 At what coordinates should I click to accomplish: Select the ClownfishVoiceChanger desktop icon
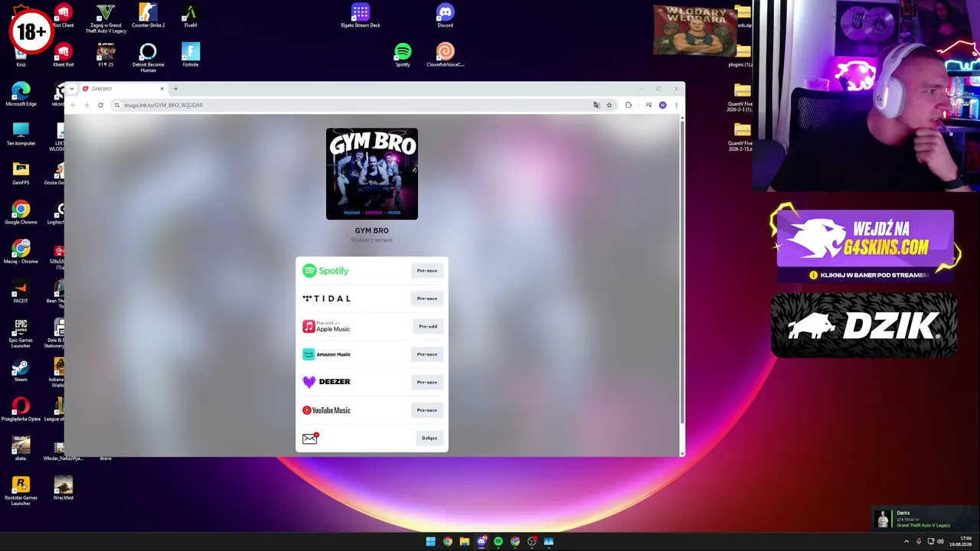coord(445,55)
